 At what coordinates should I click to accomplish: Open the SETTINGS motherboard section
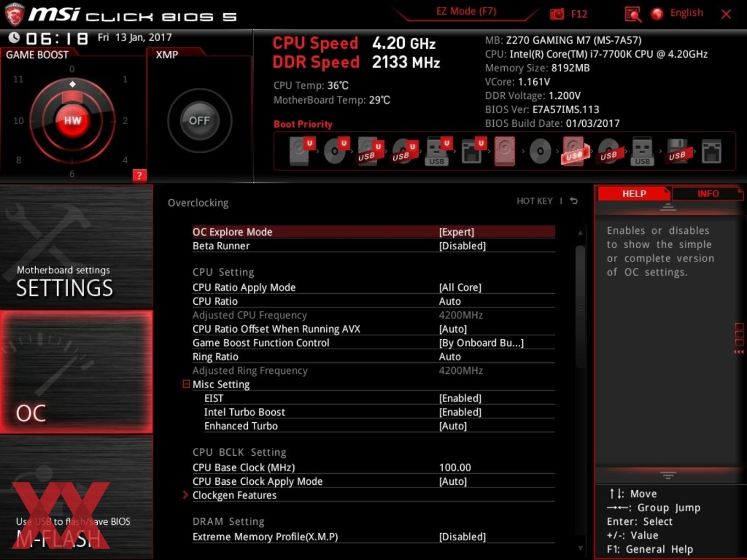[76, 247]
